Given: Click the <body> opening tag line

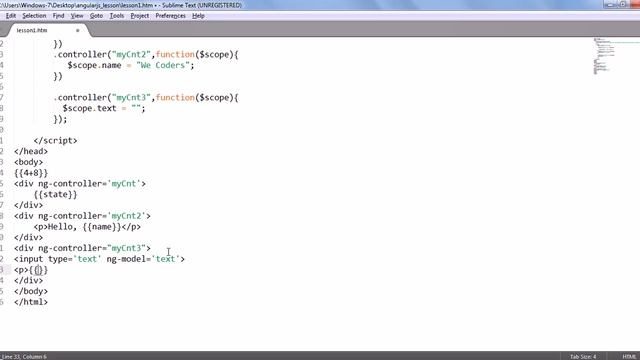Looking at the screenshot, I should [28, 162].
